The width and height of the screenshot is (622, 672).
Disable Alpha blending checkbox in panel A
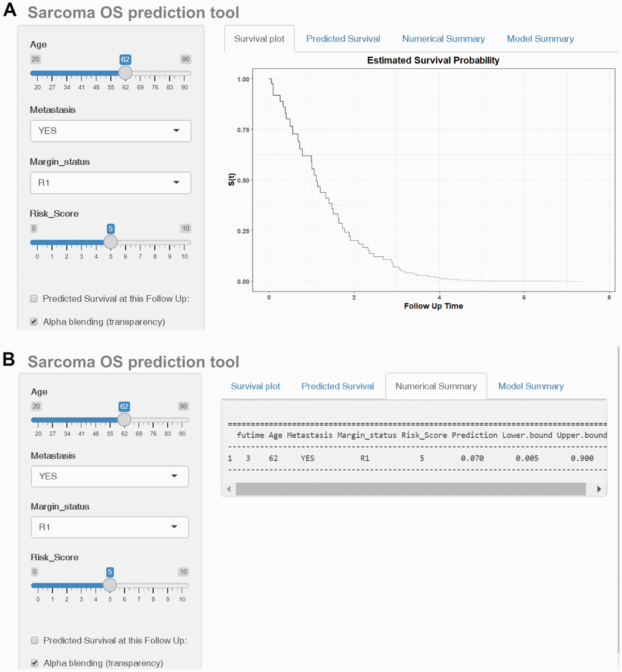[x=35, y=322]
